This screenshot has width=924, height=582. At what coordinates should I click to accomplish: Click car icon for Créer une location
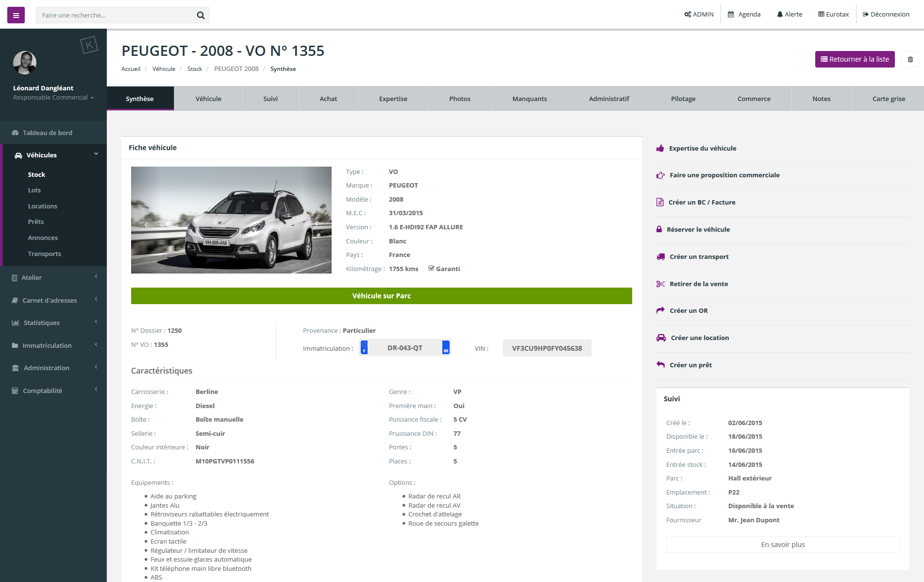[661, 338]
